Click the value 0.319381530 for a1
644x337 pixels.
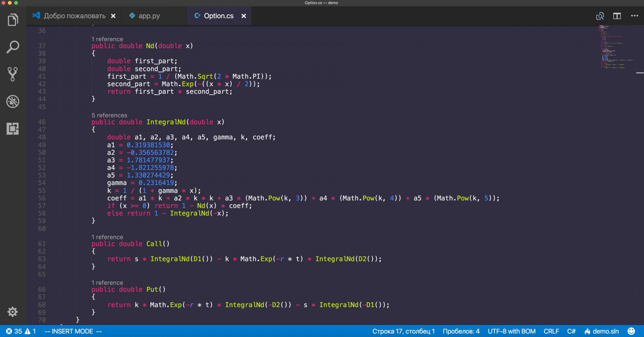coord(148,145)
